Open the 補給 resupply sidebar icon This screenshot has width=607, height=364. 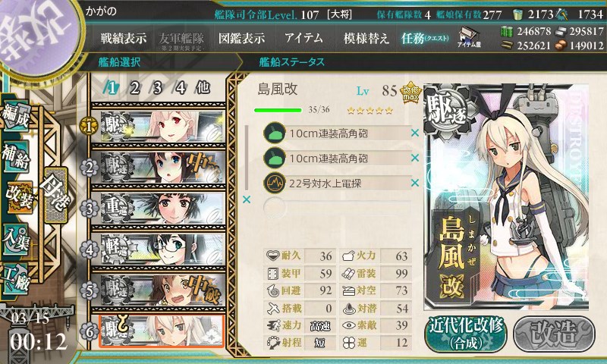pyautogui.click(x=16, y=155)
